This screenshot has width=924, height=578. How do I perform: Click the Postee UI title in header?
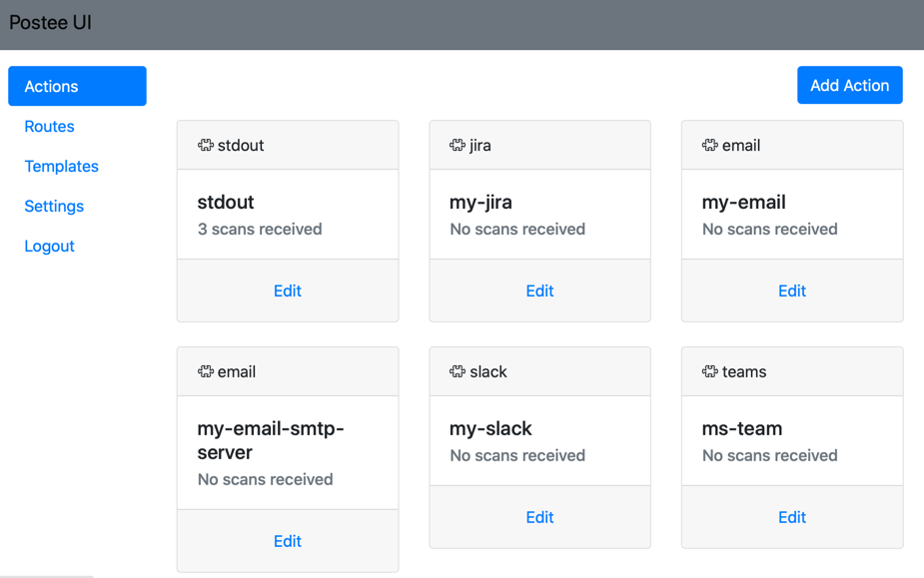click(51, 23)
